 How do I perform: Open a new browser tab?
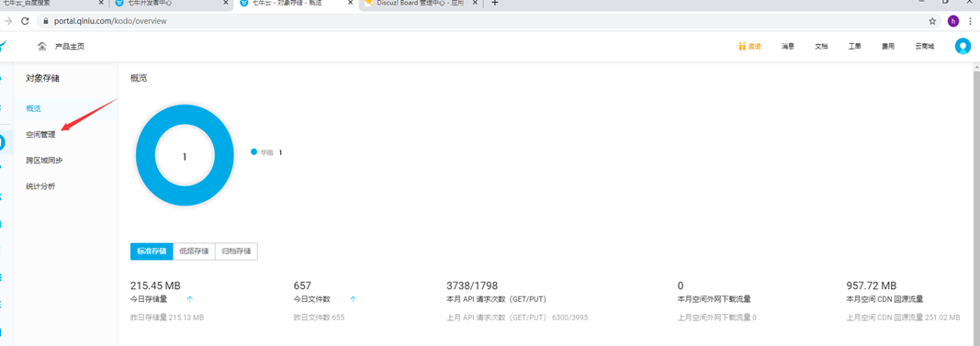pos(495,3)
